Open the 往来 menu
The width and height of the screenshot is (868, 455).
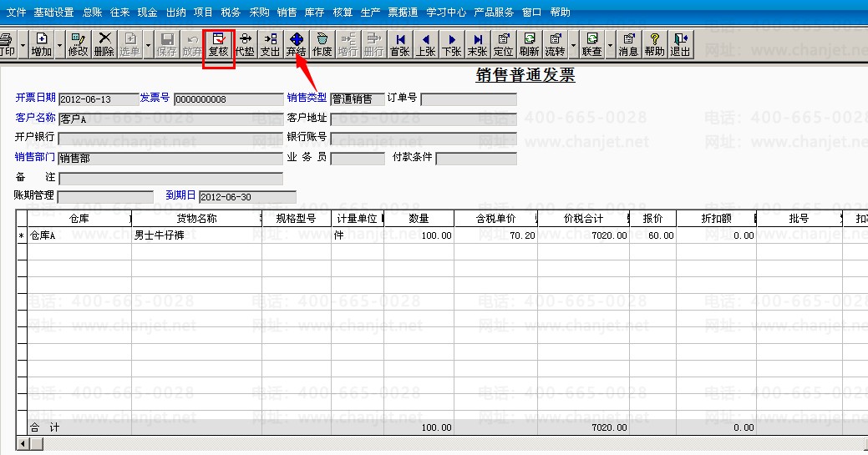point(119,13)
